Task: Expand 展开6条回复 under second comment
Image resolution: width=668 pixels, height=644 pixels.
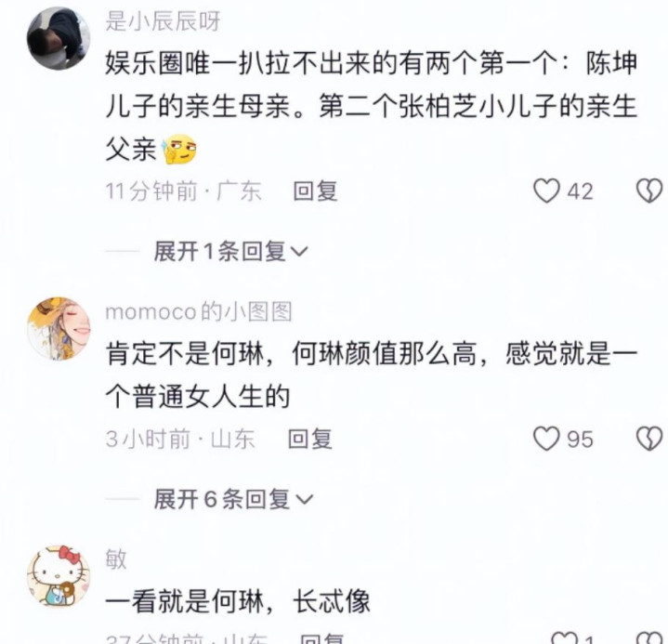Action: point(233,499)
